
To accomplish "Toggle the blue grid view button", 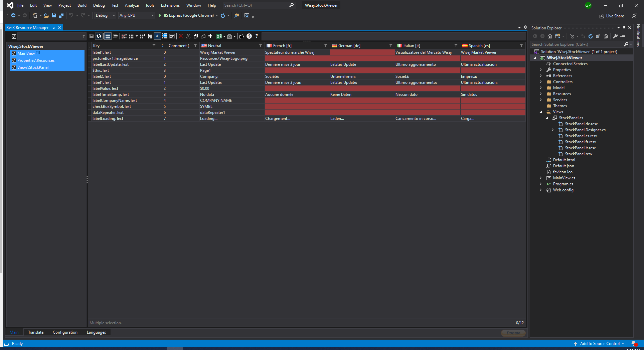I will [165, 36].
